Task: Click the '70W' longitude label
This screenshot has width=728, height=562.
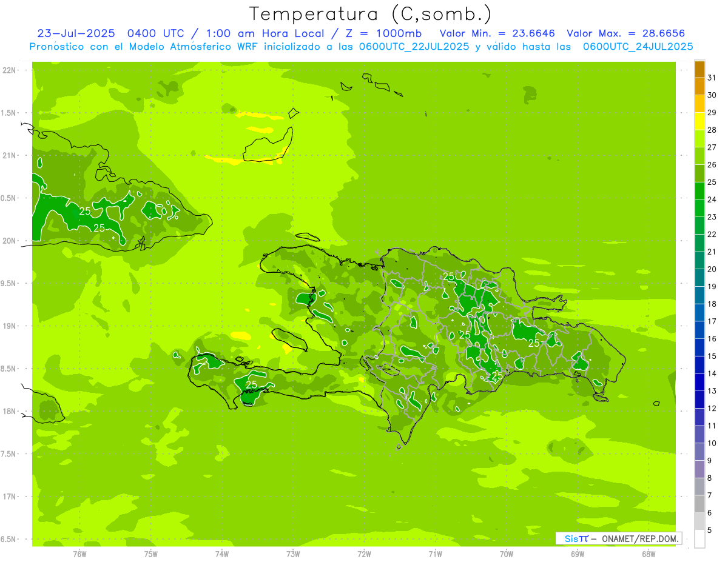Action: (506, 554)
